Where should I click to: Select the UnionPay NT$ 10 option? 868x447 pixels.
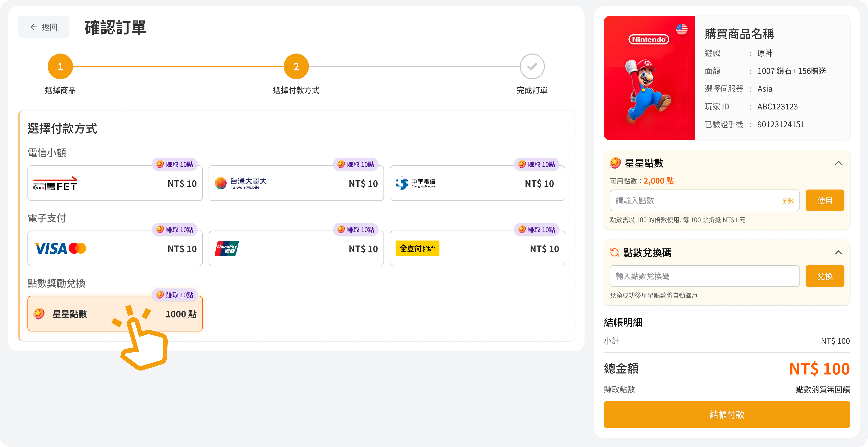pos(296,249)
